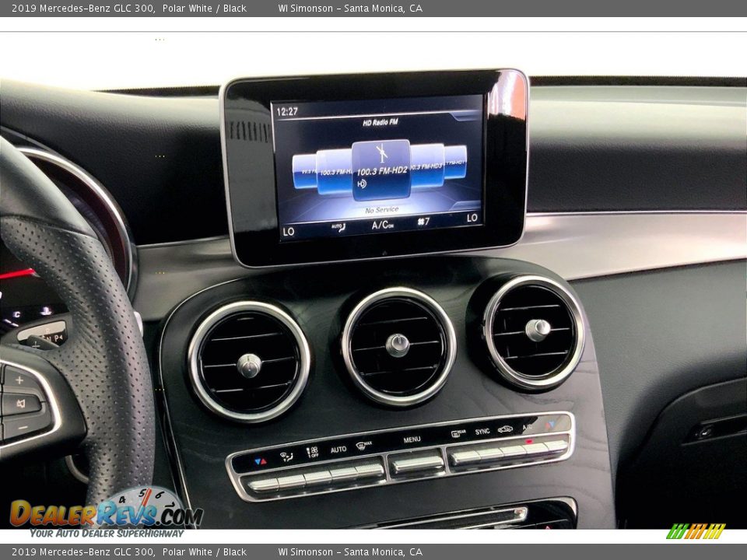747x560 pixels.
Task: Tap the left LO temperature readout on the screen
Action: [289, 232]
